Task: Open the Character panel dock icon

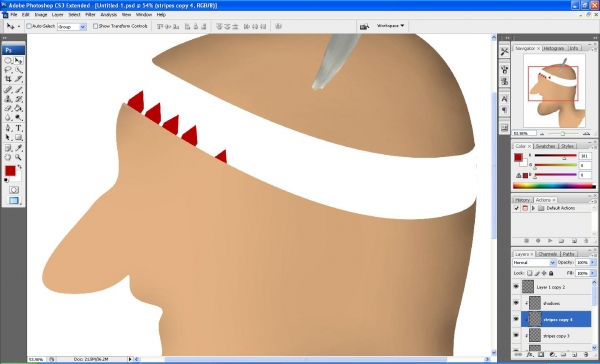Action: point(504,99)
